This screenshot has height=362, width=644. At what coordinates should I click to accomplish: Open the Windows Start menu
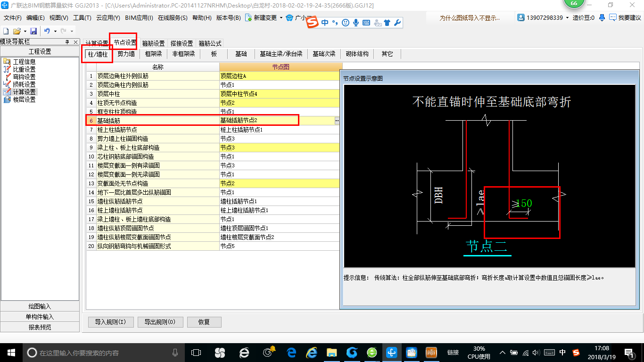click(11, 353)
